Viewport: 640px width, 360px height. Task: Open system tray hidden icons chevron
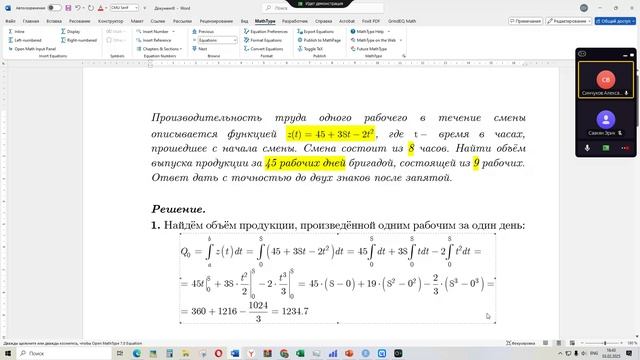click(x=560, y=353)
